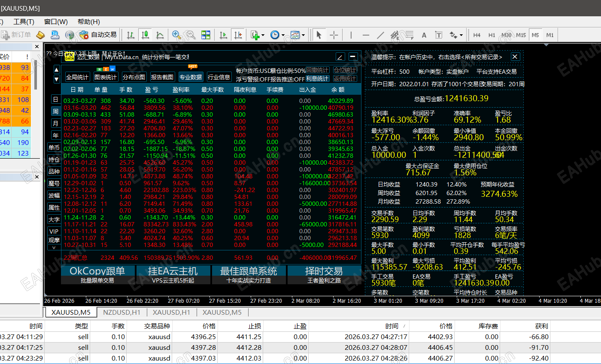Open the arrows objects dropdown

point(456,35)
